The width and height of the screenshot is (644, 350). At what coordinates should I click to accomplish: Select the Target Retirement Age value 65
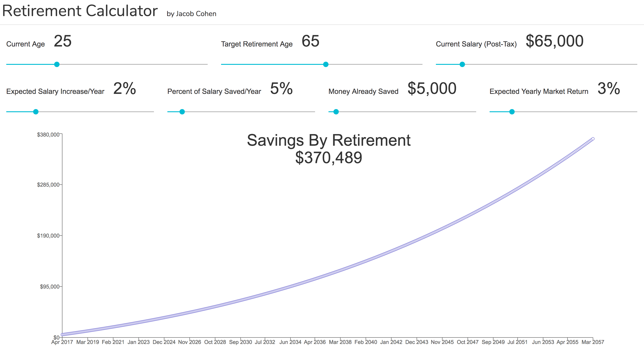(311, 41)
